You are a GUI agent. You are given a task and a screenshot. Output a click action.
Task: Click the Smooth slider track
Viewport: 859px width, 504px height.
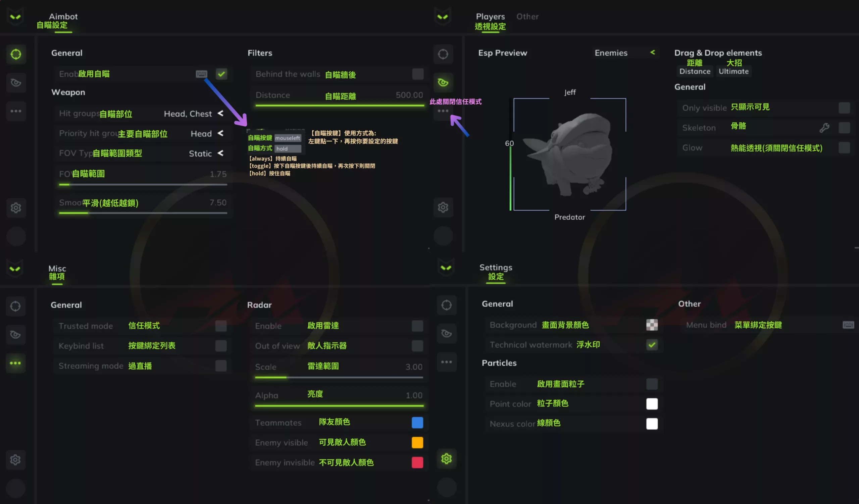[143, 213]
